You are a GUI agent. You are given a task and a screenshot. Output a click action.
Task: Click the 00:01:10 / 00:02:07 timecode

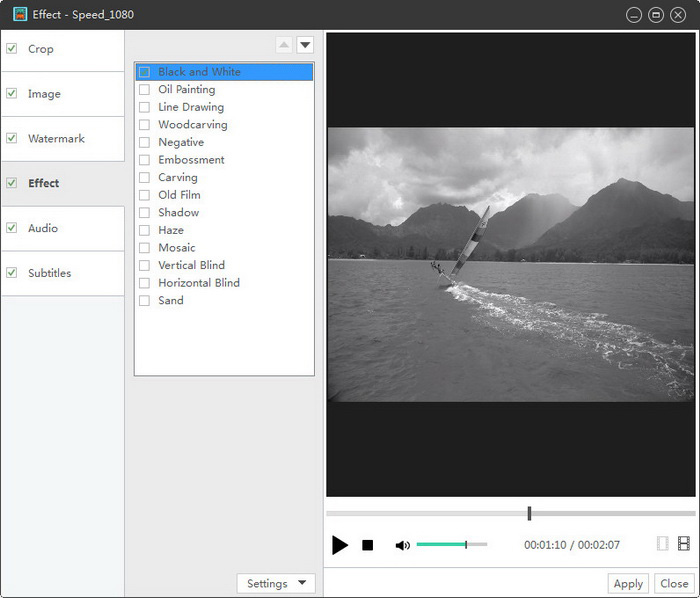(x=572, y=545)
